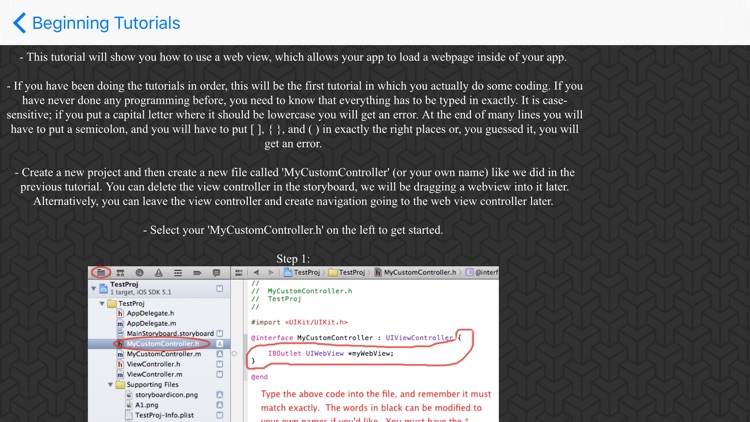This screenshot has width=750, height=422.
Task: Click the 'This tutorial will show you' paragraph
Action: (x=293, y=57)
